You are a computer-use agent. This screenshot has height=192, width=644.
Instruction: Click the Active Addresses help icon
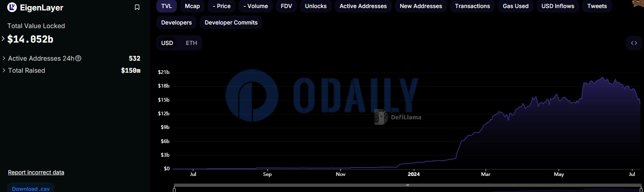click(79, 58)
